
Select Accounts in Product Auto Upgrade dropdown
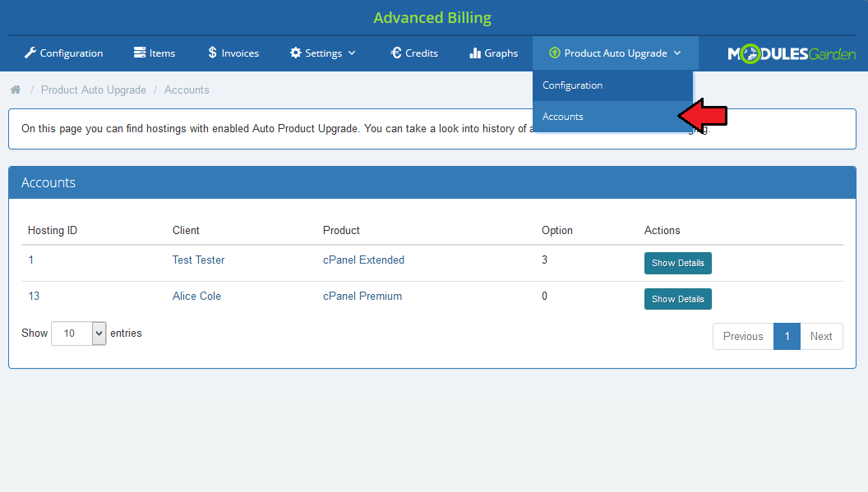[613, 116]
